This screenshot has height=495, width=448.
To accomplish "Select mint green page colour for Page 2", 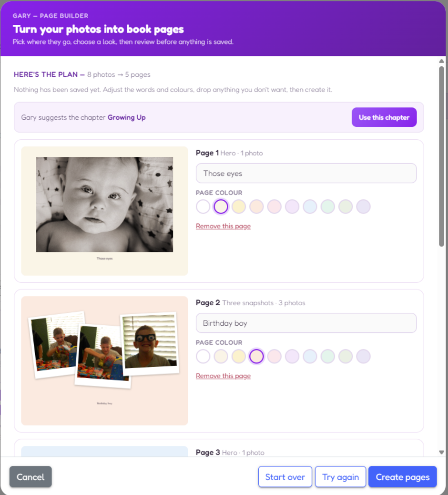I will 328,356.
